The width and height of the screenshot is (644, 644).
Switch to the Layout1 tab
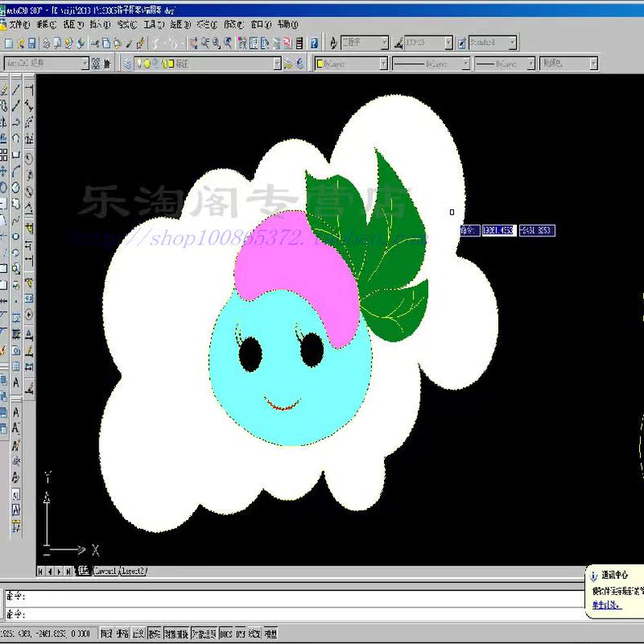(x=105, y=571)
